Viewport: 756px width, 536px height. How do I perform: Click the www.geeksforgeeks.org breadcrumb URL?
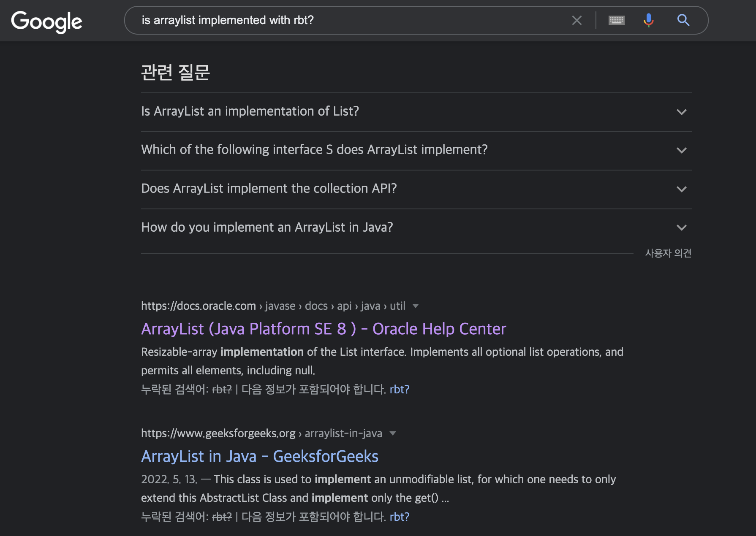click(261, 433)
